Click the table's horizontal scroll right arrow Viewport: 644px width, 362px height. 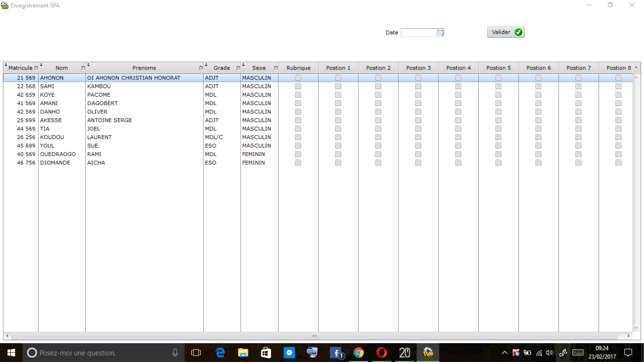629,336
